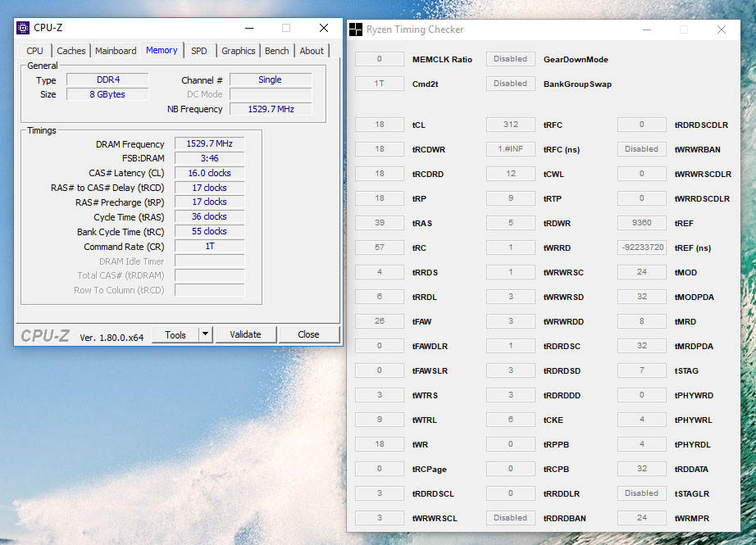756x545 pixels.
Task: Click the Cycle Time tRAS value 36 clocks
Action: 209,217
